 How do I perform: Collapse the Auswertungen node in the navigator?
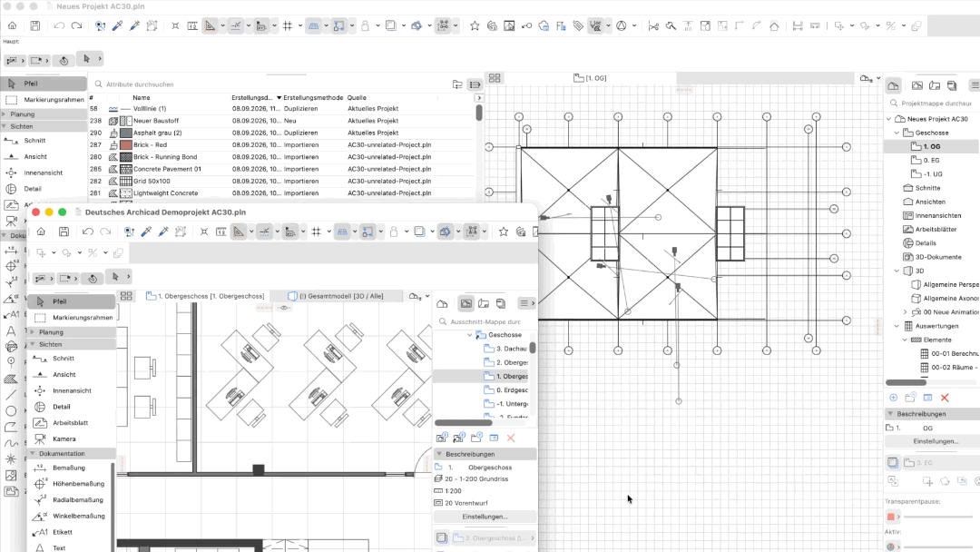pyautogui.click(x=897, y=326)
